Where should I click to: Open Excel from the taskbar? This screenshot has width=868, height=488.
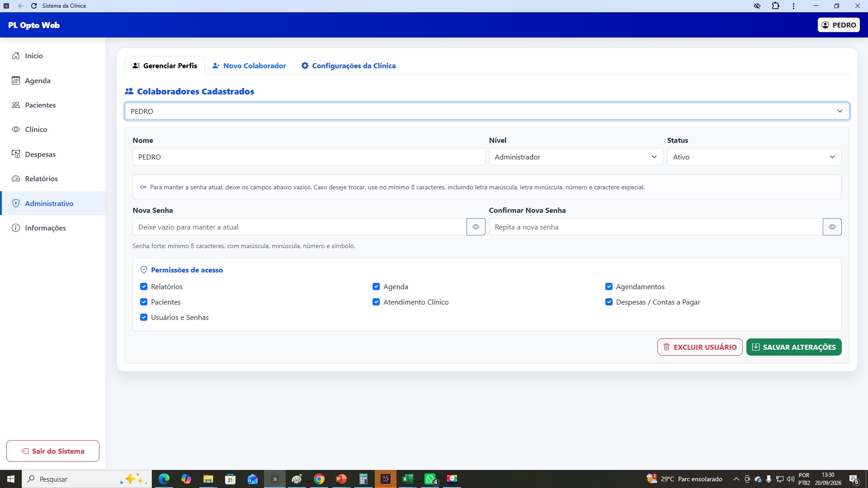click(x=408, y=479)
